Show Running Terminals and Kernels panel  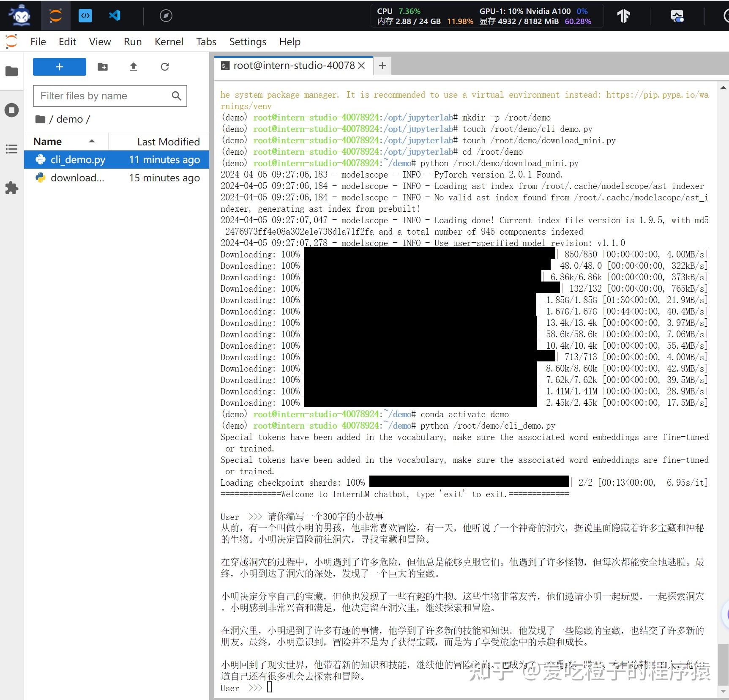[11, 110]
